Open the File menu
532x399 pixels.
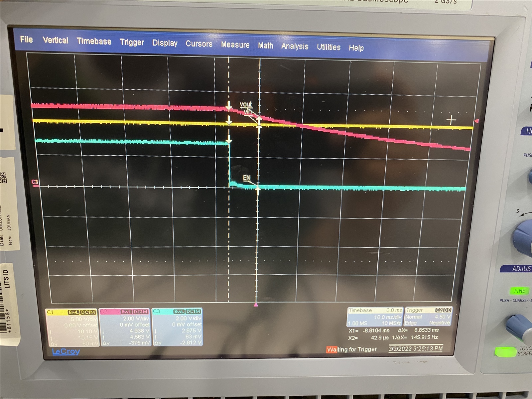pyautogui.click(x=26, y=40)
